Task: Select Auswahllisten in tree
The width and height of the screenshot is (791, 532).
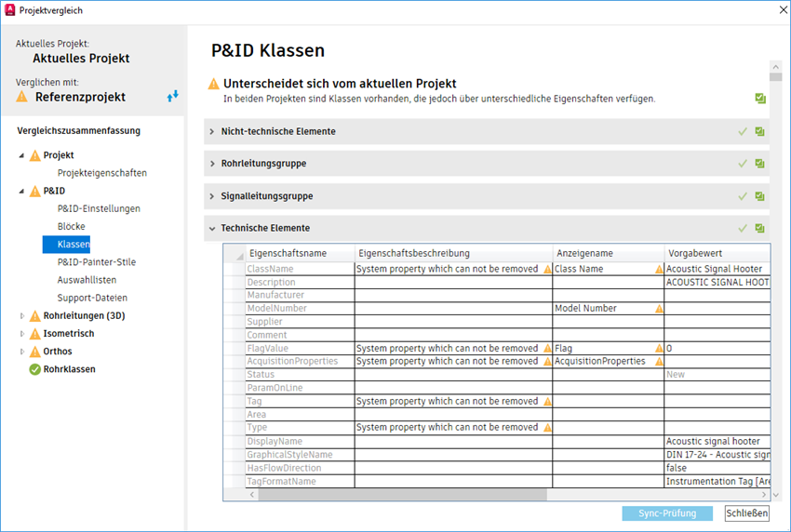Action: [x=87, y=280]
